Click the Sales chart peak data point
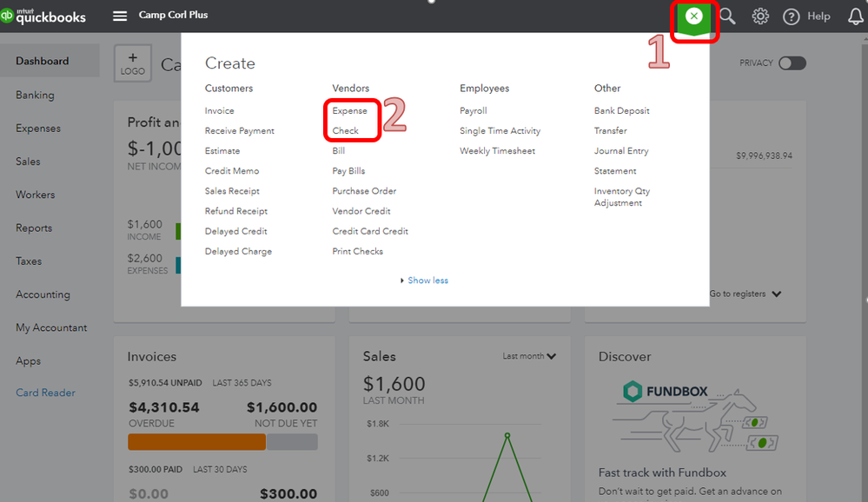Screen dimensions: 868x502 (x=507, y=436)
